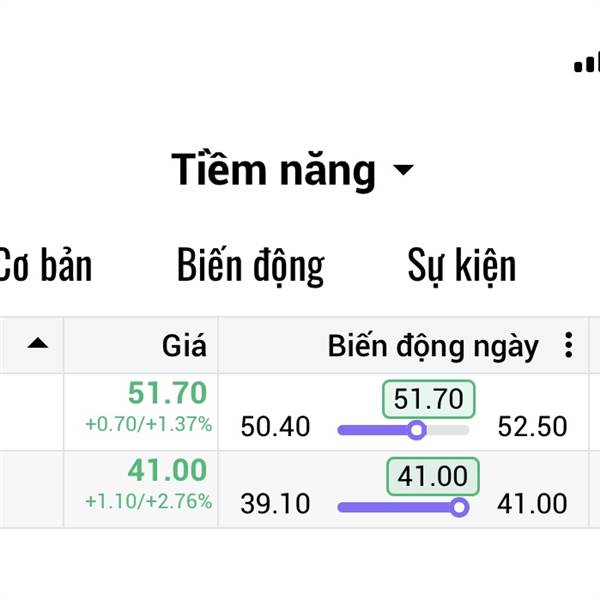Viewport: 600px width, 600px height.
Task: Sort by the Giá column header
Action: click(x=184, y=346)
